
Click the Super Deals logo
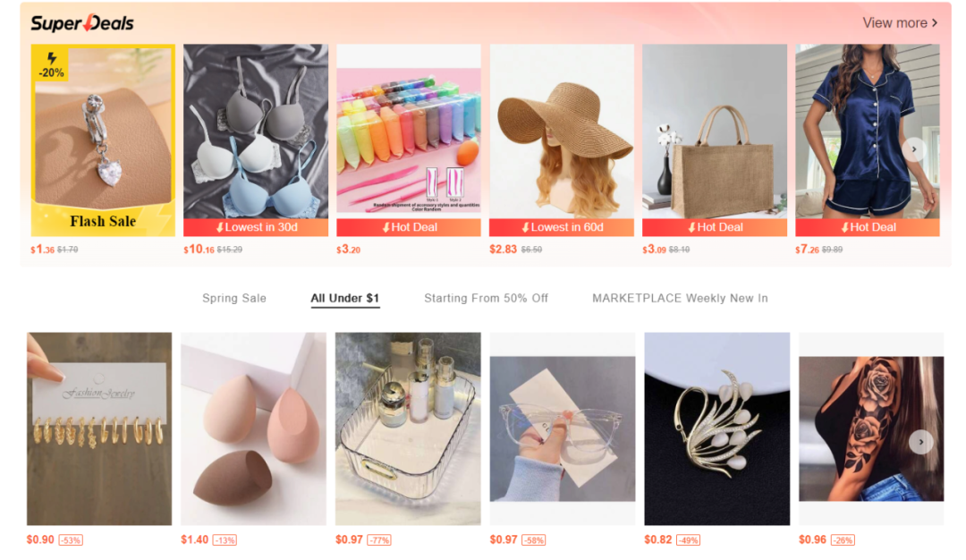pos(82,23)
